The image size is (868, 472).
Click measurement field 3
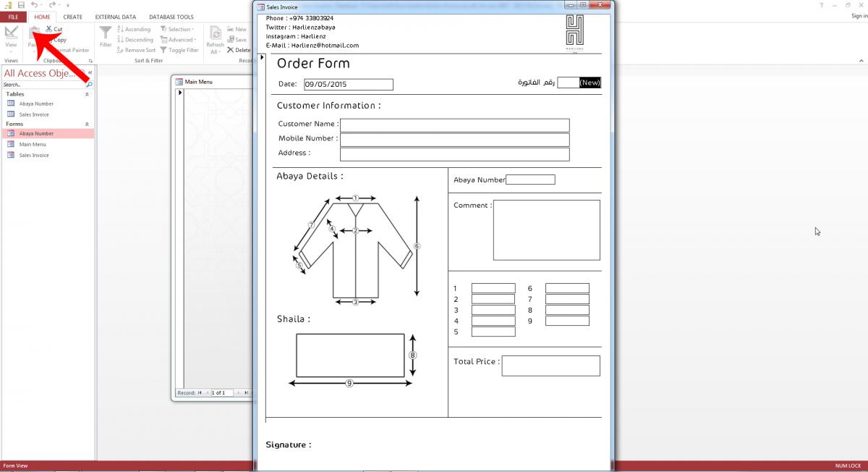tap(493, 310)
